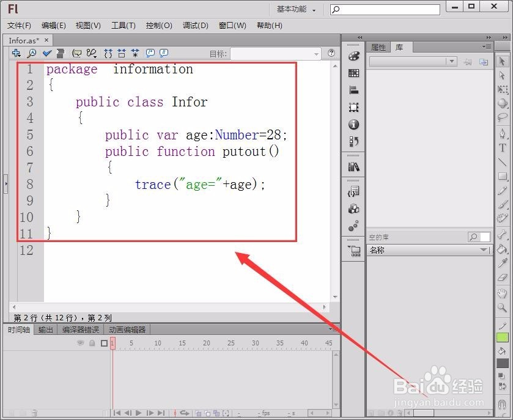
Task: Open the Debug options icon
Action: pyautogui.click(x=92, y=53)
